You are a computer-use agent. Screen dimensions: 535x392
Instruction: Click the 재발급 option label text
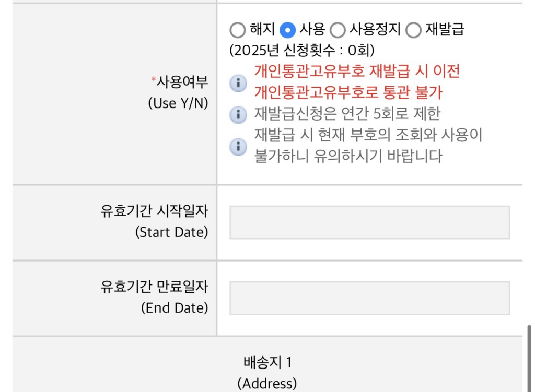pos(444,29)
